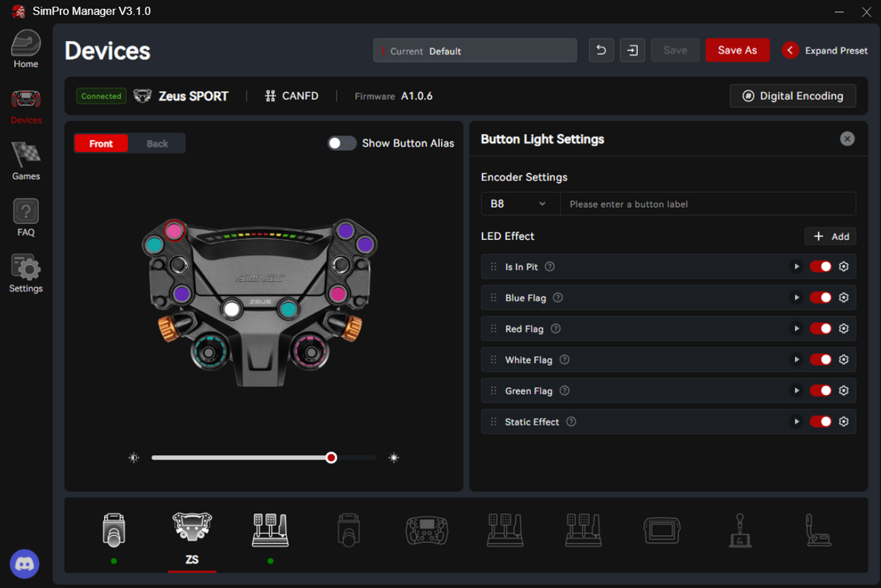Add a new LED effect
Image resolution: width=881 pixels, height=588 pixels.
point(830,236)
